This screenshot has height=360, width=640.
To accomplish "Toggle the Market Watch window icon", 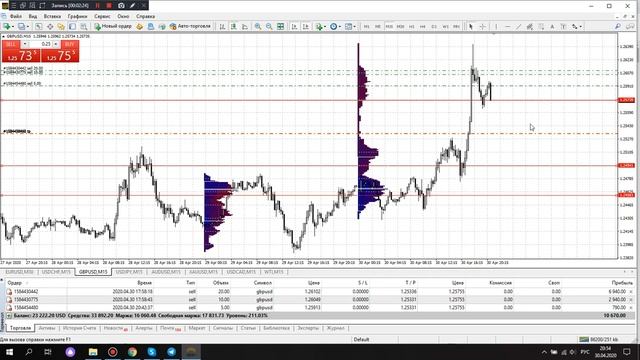I will point(38,26).
